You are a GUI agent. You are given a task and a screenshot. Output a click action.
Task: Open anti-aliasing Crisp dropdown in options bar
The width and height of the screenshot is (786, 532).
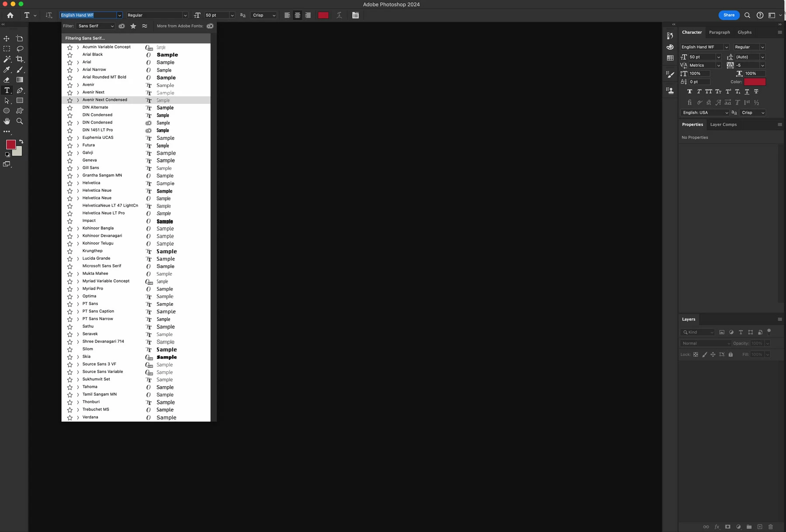(x=264, y=15)
